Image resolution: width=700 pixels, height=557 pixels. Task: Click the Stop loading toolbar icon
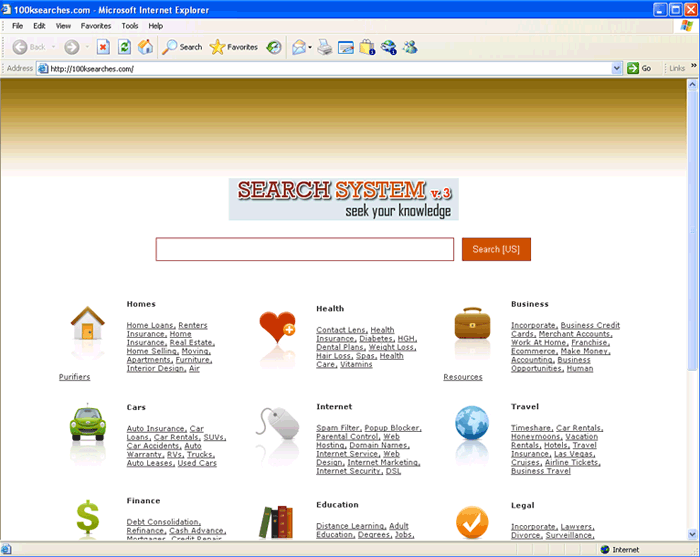coord(103,47)
